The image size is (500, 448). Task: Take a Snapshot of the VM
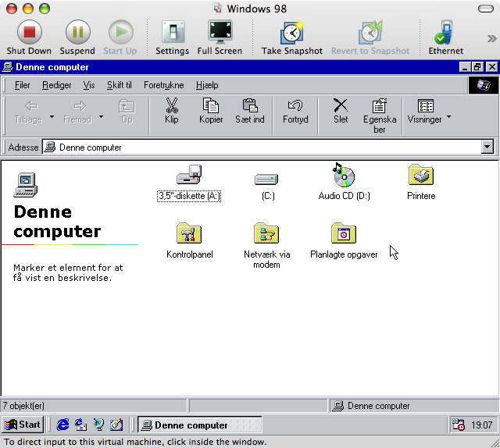(x=291, y=37)
